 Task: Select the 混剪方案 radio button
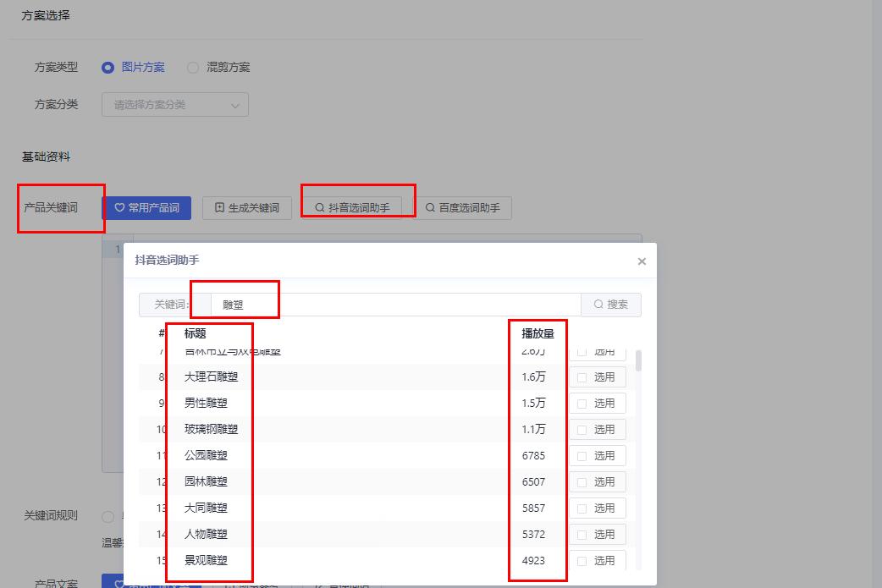193,67
